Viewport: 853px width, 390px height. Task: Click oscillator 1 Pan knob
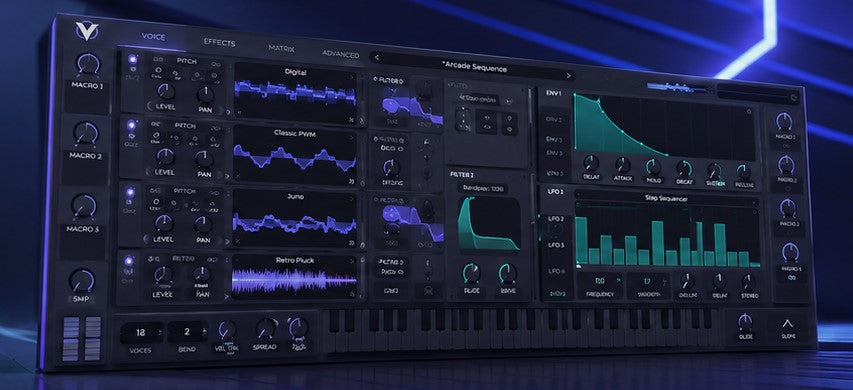[x=205, y=94]
